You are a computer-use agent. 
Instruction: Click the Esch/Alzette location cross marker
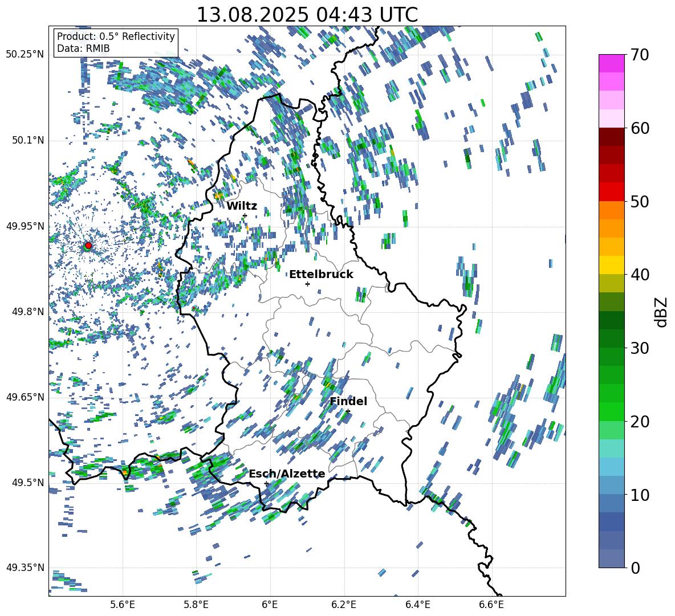266,483
